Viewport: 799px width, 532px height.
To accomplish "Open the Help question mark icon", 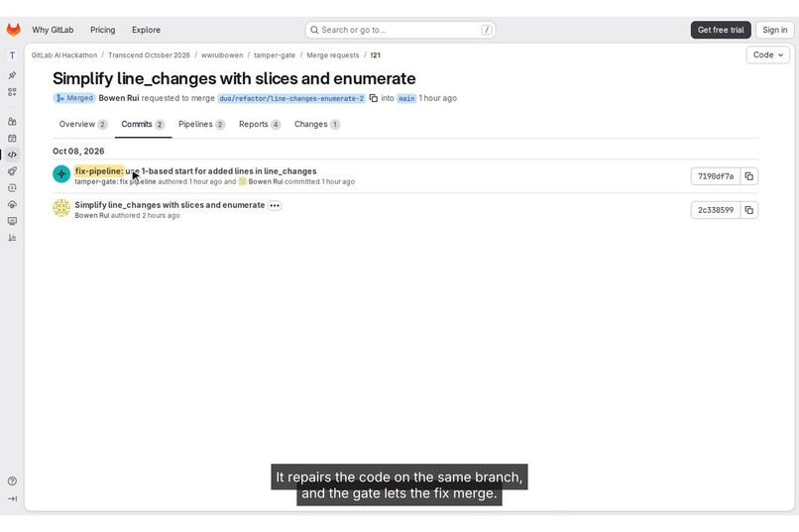I will pos(12,481).
